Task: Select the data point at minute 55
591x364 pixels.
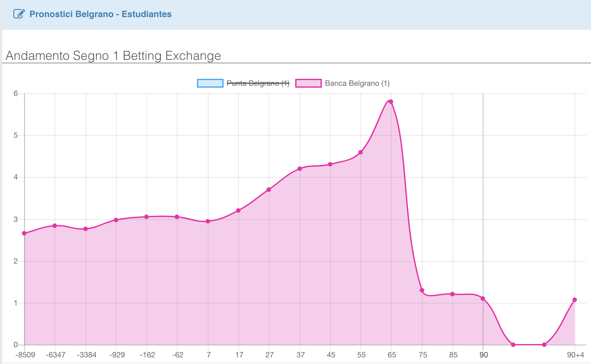Action: (360, 152)
